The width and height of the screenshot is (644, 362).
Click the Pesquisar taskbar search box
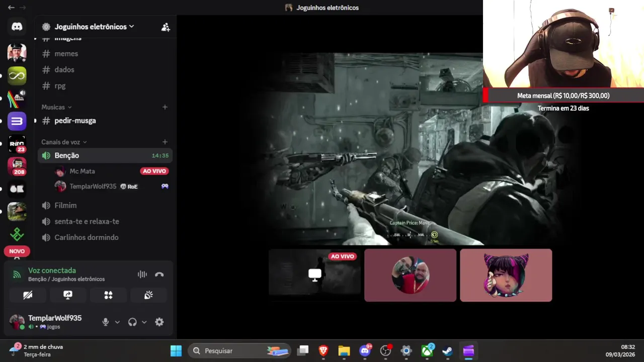(240, 350)
